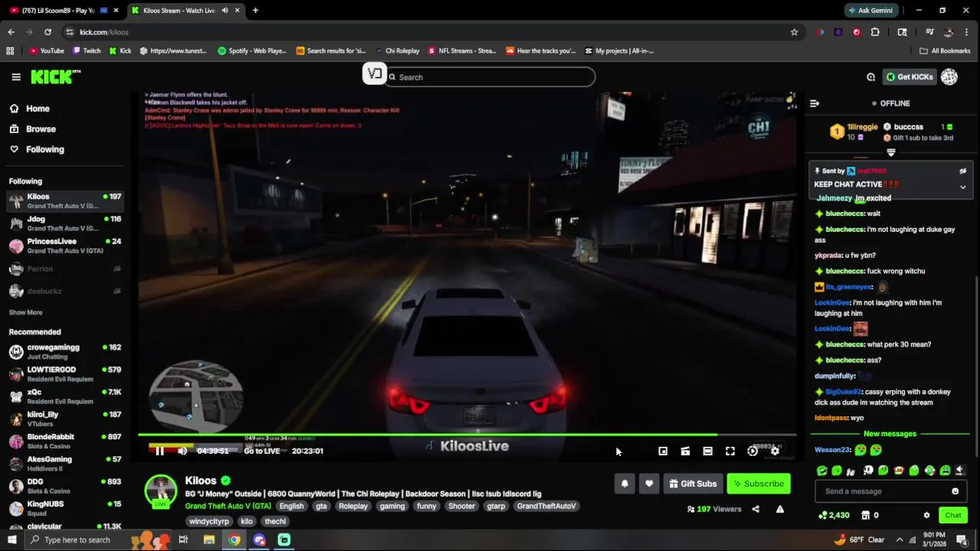Select the English tag
The image size is (980, 551).
point(291,506)
